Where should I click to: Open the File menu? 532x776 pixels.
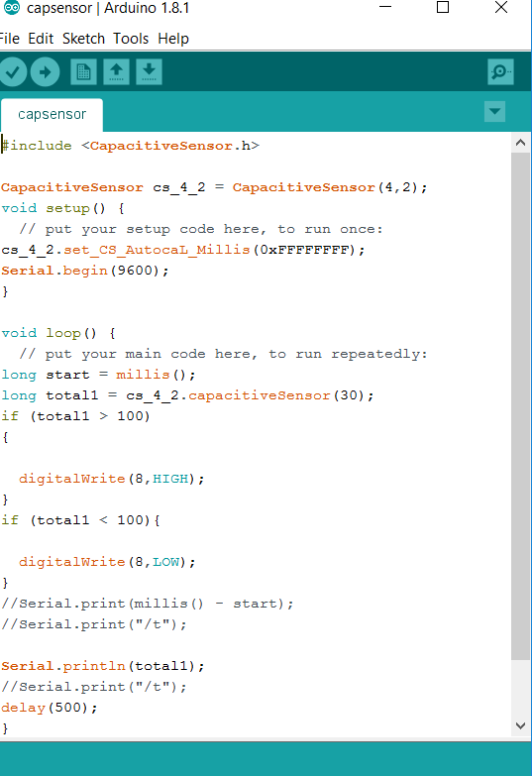click(x=9, y=39)
